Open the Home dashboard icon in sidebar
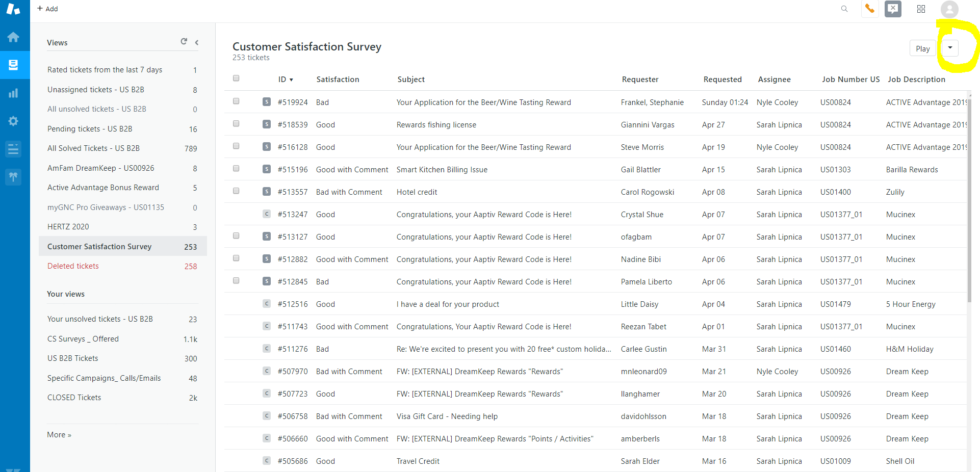This screenshot has height=472, width=980. (x=14, y=37)
